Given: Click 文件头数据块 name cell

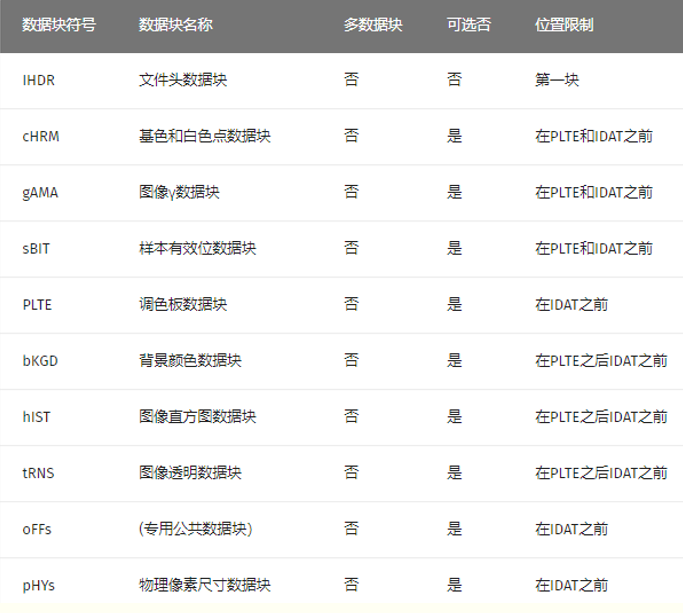Looking at the screenshot, I should 183,80.
